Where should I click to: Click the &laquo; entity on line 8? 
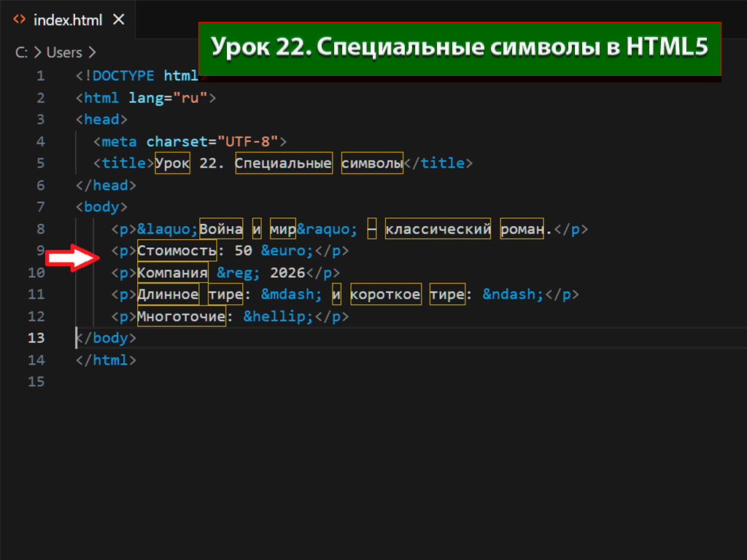[168, 230]
